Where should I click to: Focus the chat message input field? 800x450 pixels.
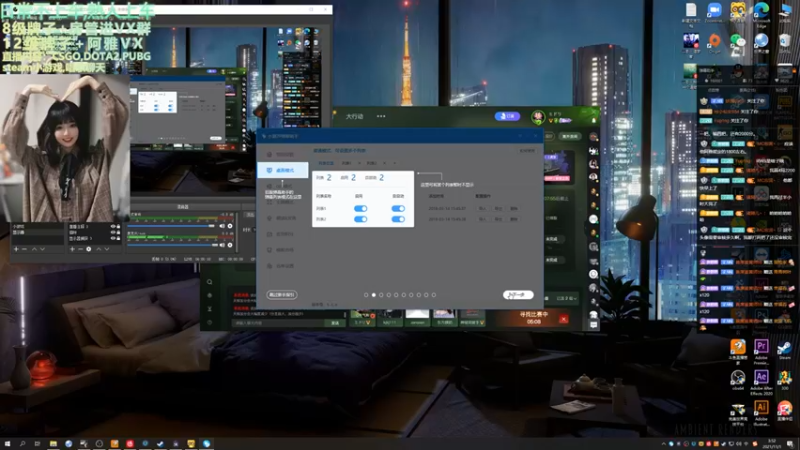[x=279, y=323]
